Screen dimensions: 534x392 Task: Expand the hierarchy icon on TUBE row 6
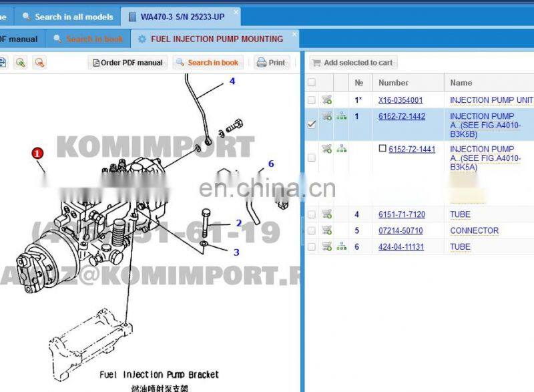pyautogui.click(x=342, y=247)
